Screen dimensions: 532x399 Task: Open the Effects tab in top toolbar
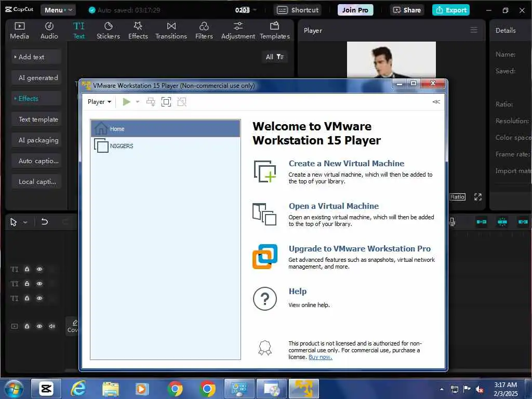138,31
